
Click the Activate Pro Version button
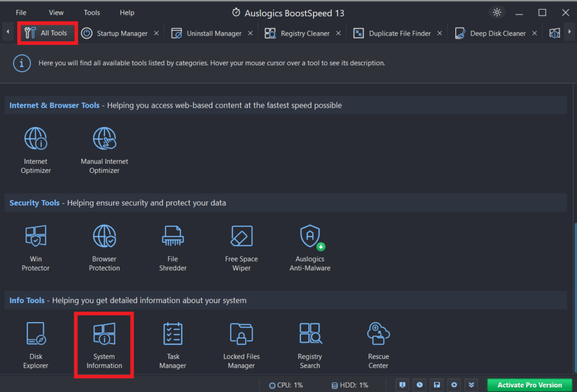point(527,385)
